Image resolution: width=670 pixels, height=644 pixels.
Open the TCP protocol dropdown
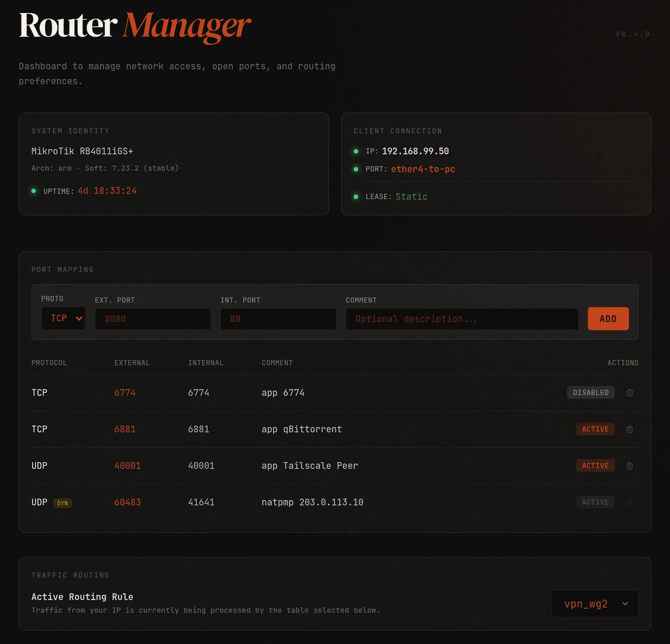coord(63,318)
